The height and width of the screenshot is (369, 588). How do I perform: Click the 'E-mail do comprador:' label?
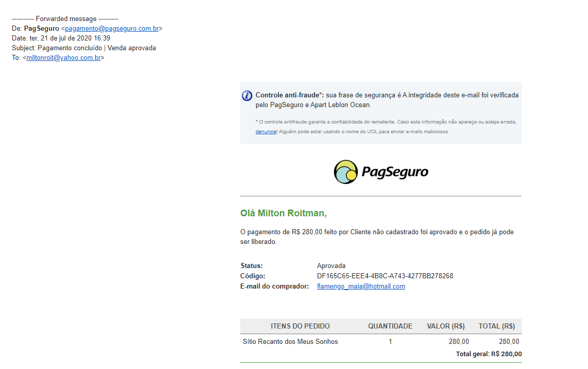point(275,286)
